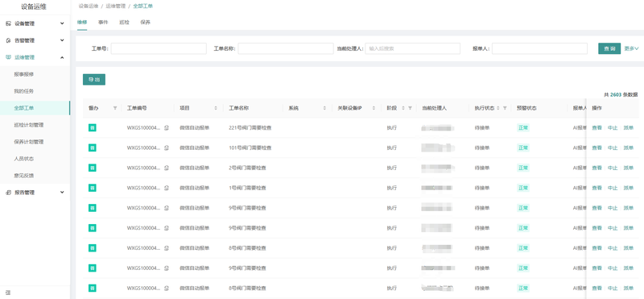
Task: Expand the 设备管理 menu chevron
Action: point(62,24)
